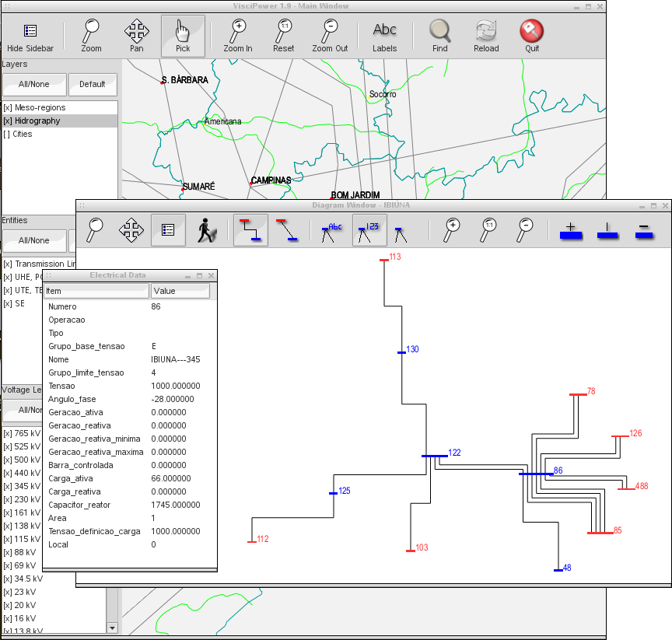Hide bus labels with the unlabeled bus icon
672x640 pixels.
point(401,234)
